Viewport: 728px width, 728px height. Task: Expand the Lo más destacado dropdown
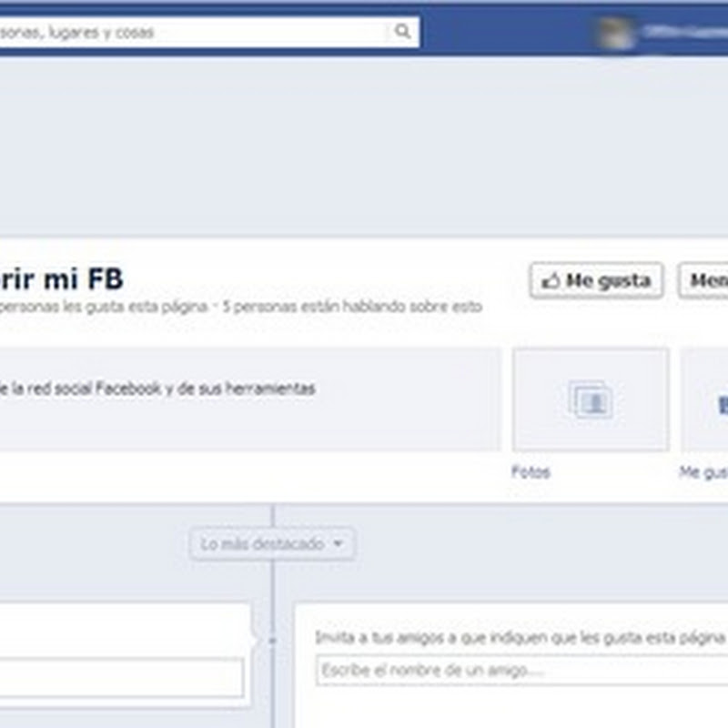[x=272, y=543]
